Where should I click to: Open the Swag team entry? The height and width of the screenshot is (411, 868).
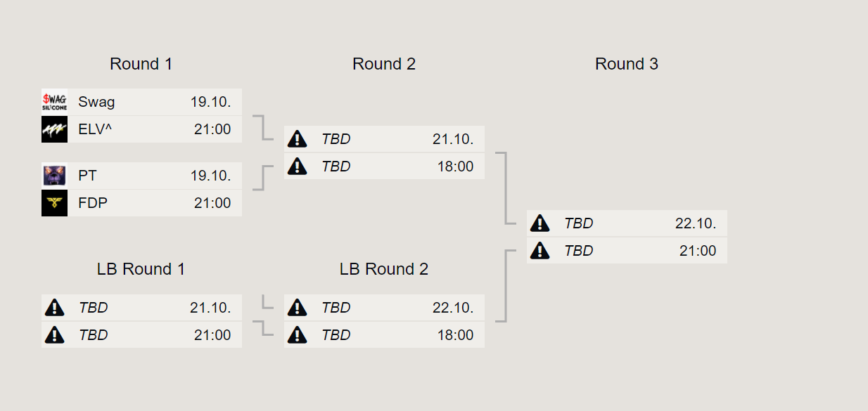[x=141, y=102]
